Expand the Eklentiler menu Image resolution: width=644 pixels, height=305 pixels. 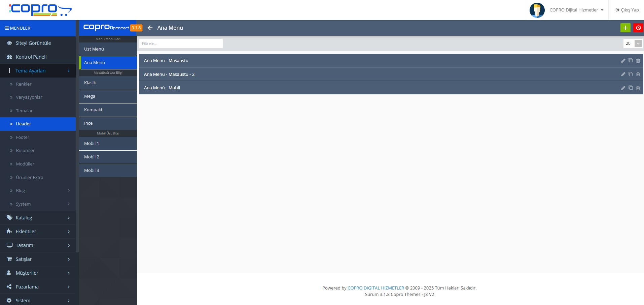click(38, 232)
